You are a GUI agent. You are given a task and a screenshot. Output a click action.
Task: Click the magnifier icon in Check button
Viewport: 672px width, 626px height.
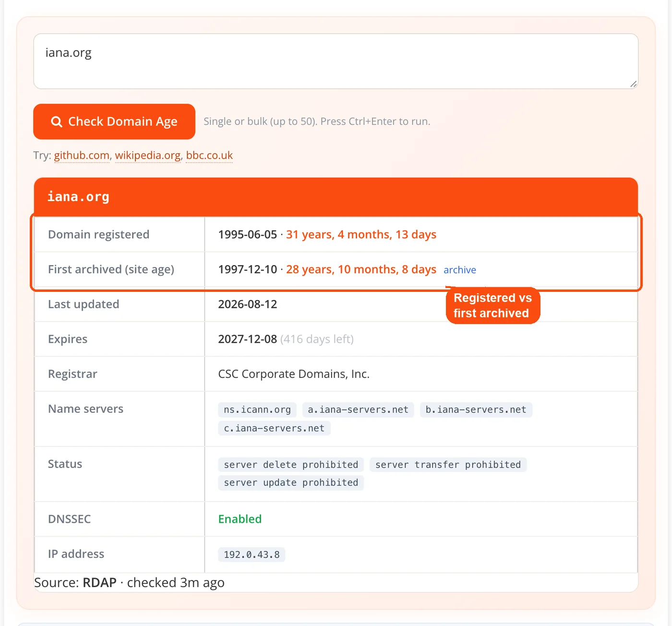(57, 122)
